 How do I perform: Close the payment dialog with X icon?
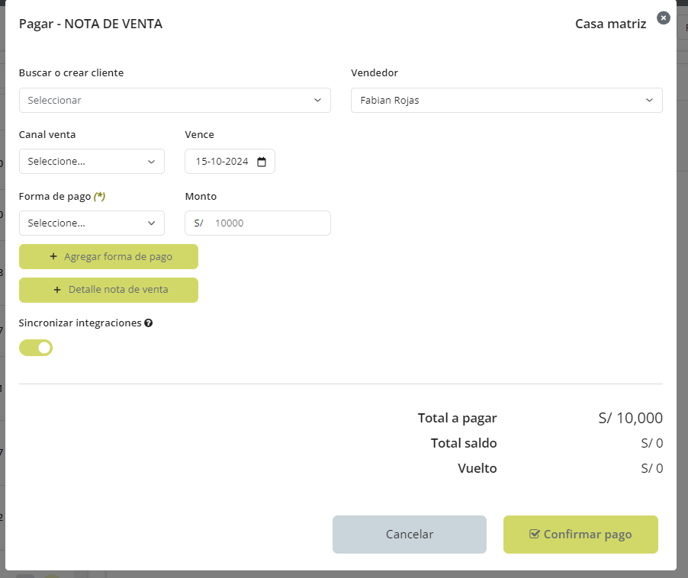coord(663,18)
